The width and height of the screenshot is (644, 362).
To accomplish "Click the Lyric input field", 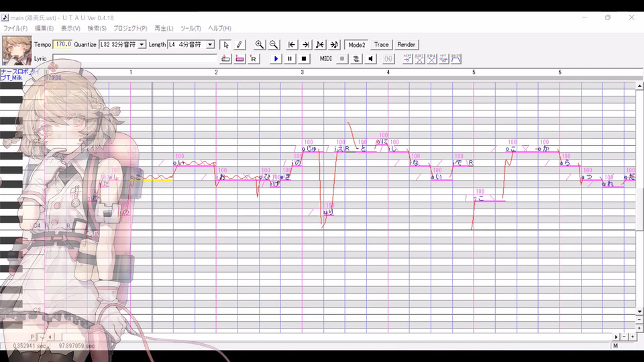I will [x=135, y=59].
